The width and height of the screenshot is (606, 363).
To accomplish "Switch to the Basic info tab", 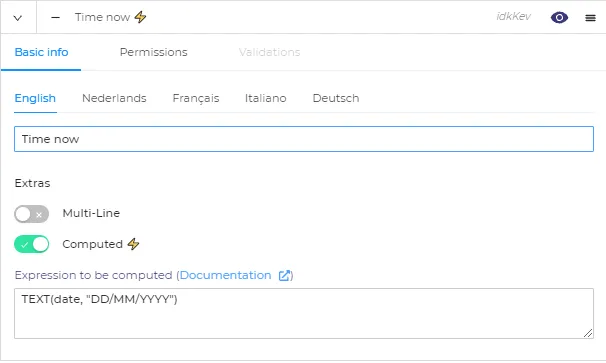I will [x=41, y=52].
